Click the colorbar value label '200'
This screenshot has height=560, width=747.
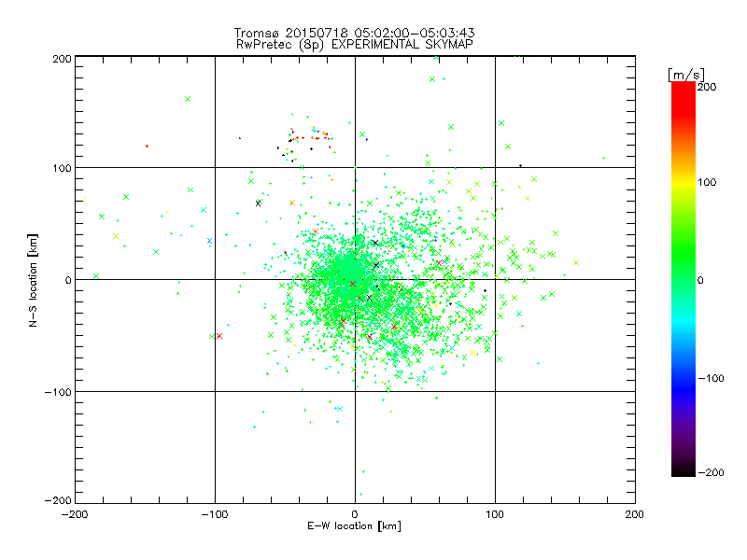(707, 87)
